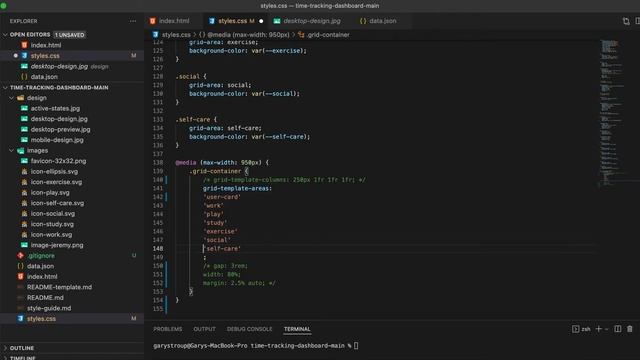This screenshot has height=360, width=640.
Task: Open the .gitignore file
Action: (41, 256)
